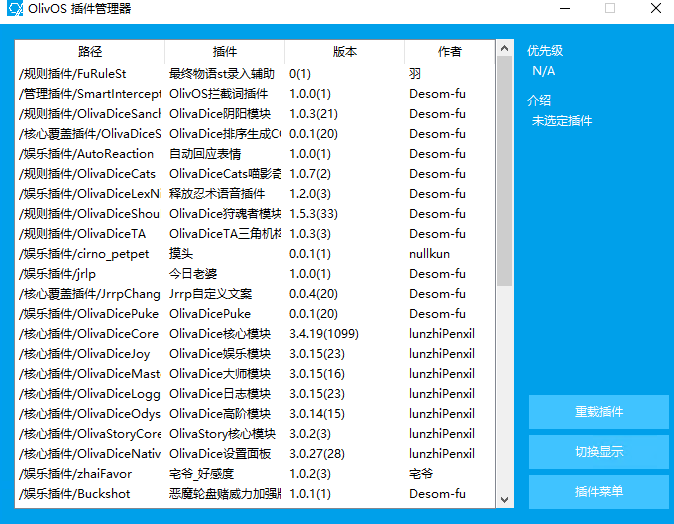The height and width of the screenshot is (524, 674).
Task: Select the OlivaDiceCore 核心模块 row
Action: [200, 334]
